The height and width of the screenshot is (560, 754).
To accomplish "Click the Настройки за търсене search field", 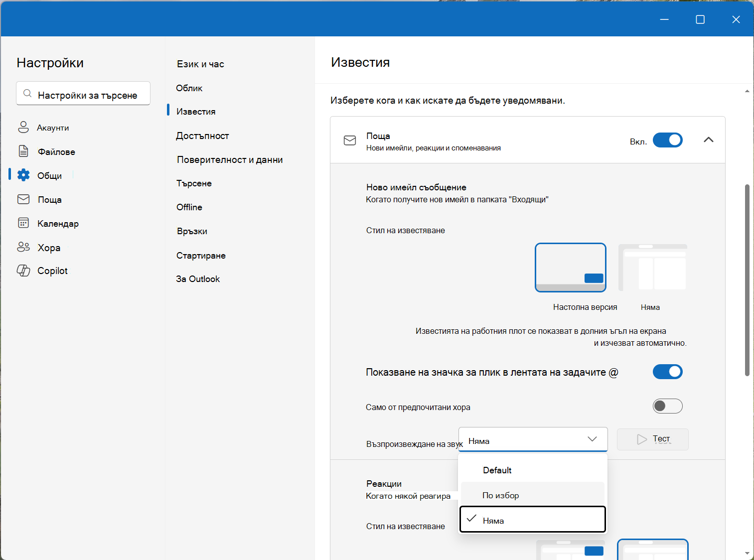I will click(x=83, y=94).
